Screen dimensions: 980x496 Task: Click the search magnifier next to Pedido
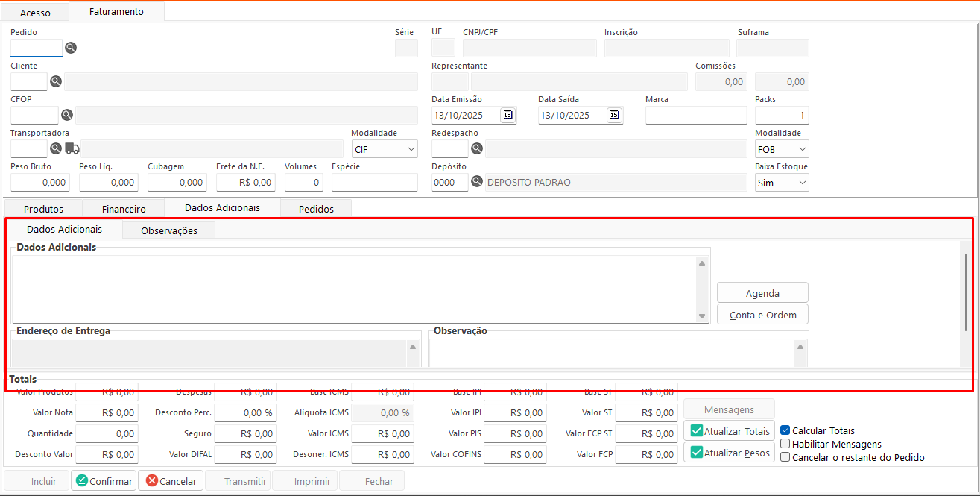point(71,48)
